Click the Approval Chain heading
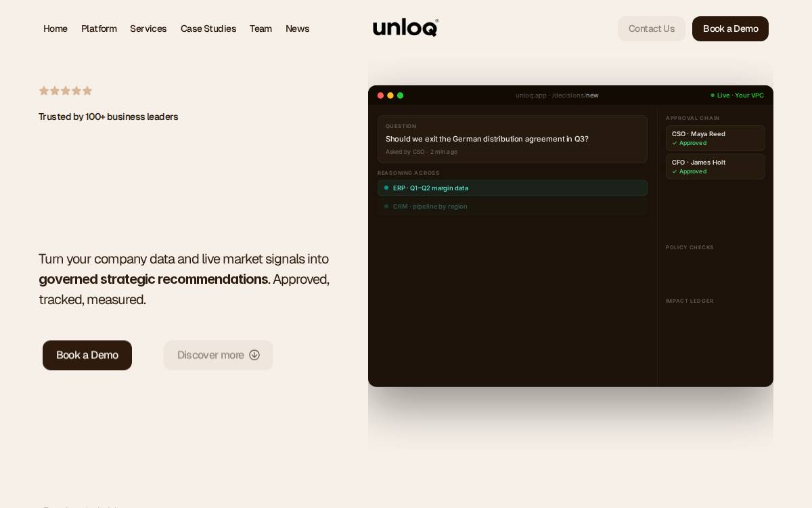This screenshot has height=508, width=812. 692,119
